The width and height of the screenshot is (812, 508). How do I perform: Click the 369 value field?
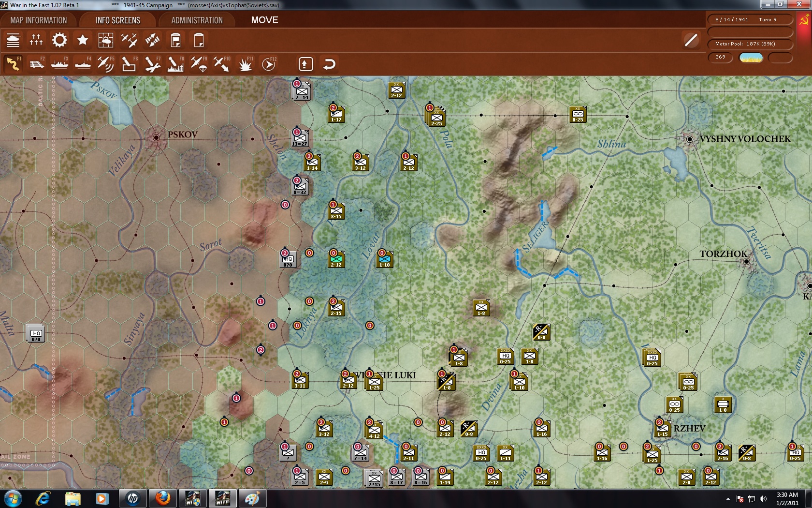click(721, 57)
